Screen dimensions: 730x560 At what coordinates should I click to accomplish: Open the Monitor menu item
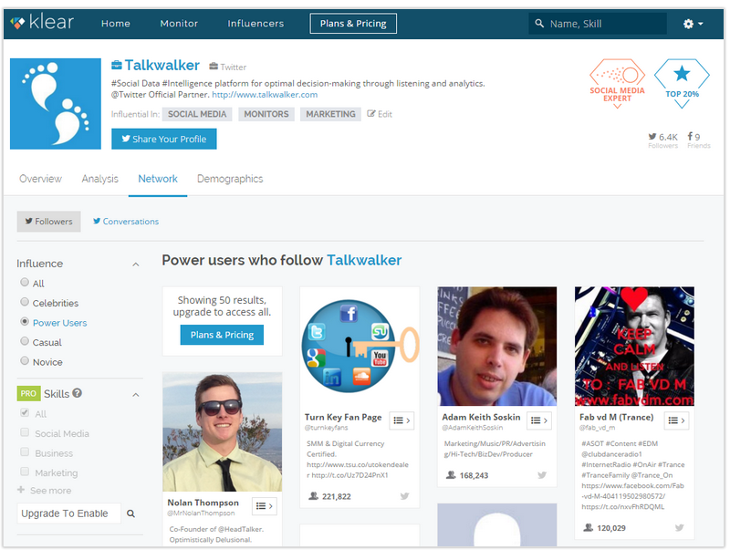coord(179,24)
